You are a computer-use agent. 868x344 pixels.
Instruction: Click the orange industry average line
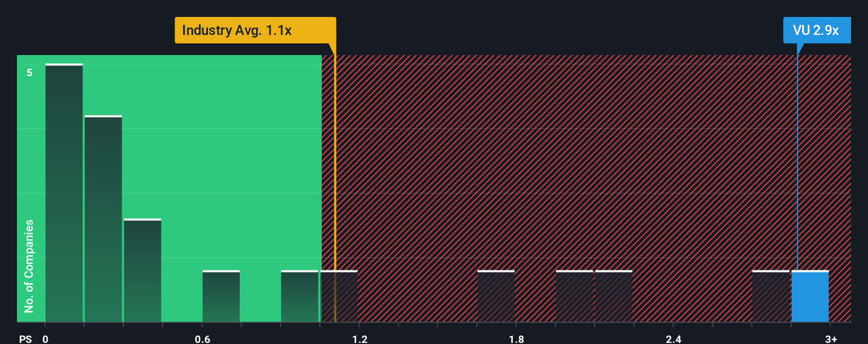click(x=335, y=183)
